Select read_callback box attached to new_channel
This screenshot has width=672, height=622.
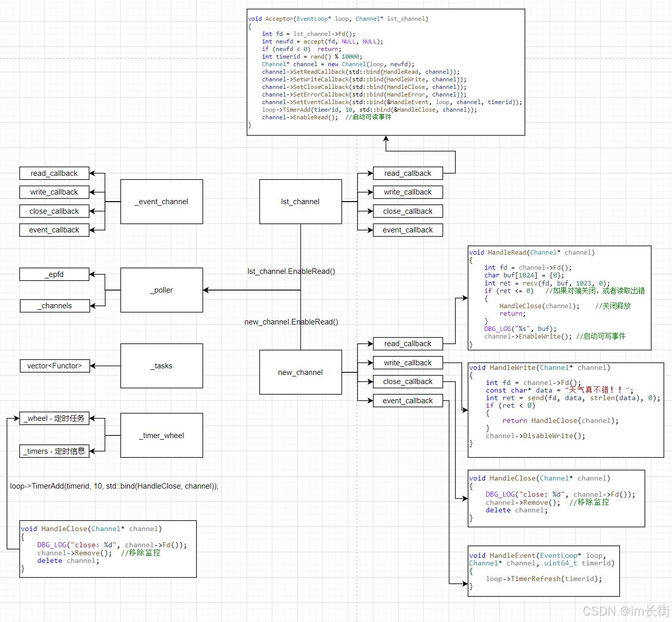pyautogui.click(x=408, y=344)
